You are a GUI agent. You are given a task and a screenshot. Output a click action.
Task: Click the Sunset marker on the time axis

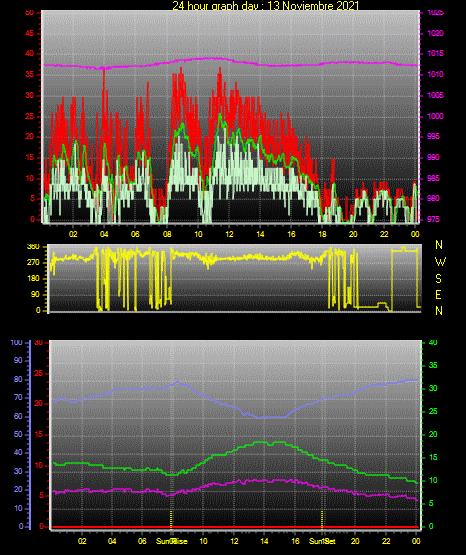pyautogui.click(x=322, y=541)
